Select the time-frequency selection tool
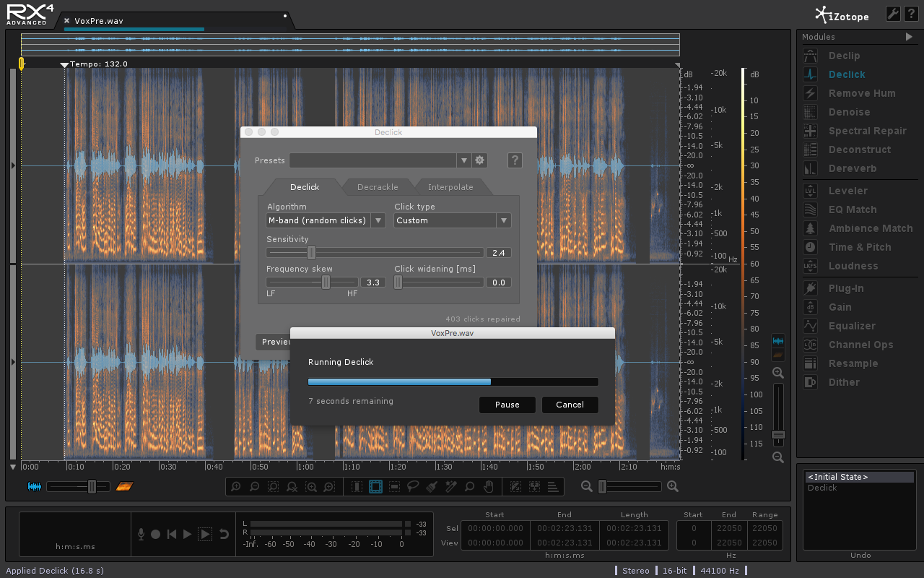 point(376,487)
